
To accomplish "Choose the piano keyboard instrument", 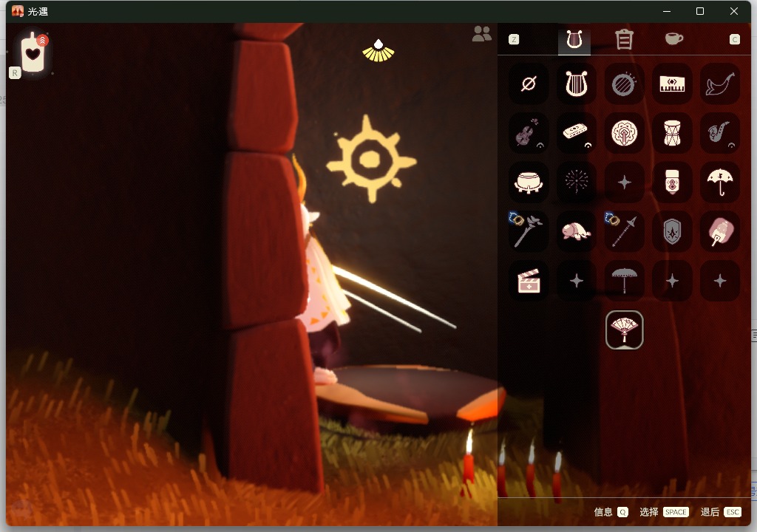I will pos(672,84).
